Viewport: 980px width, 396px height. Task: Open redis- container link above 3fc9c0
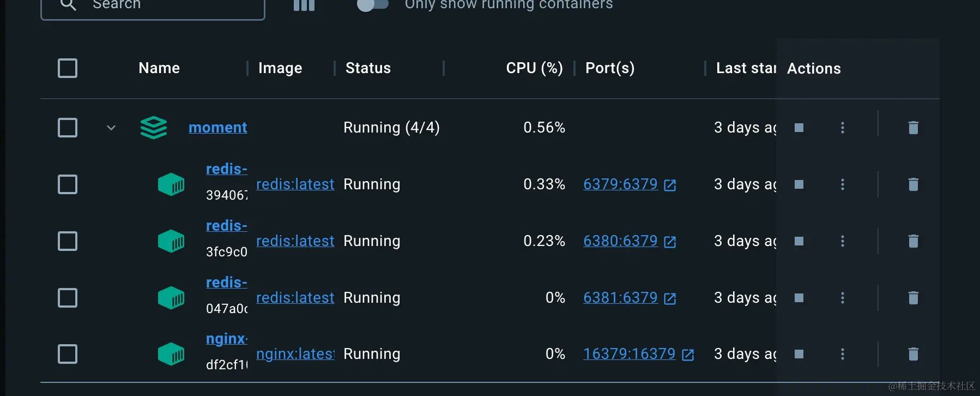pyautogui.click(x=227, y=226)
